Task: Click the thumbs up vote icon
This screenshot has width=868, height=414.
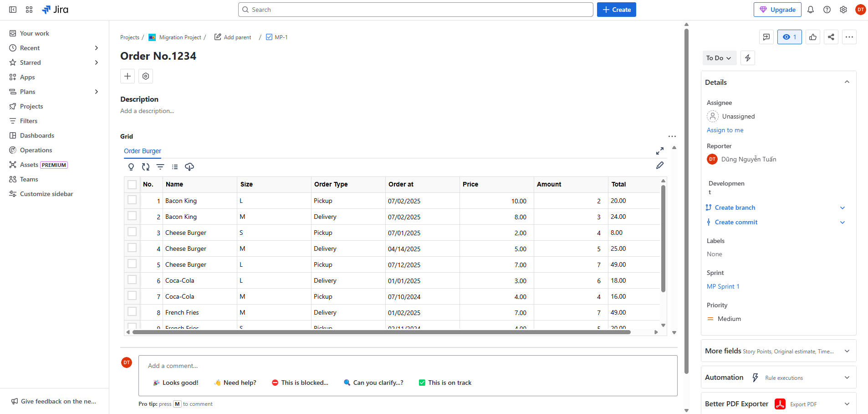Action: tap(813, 37)
